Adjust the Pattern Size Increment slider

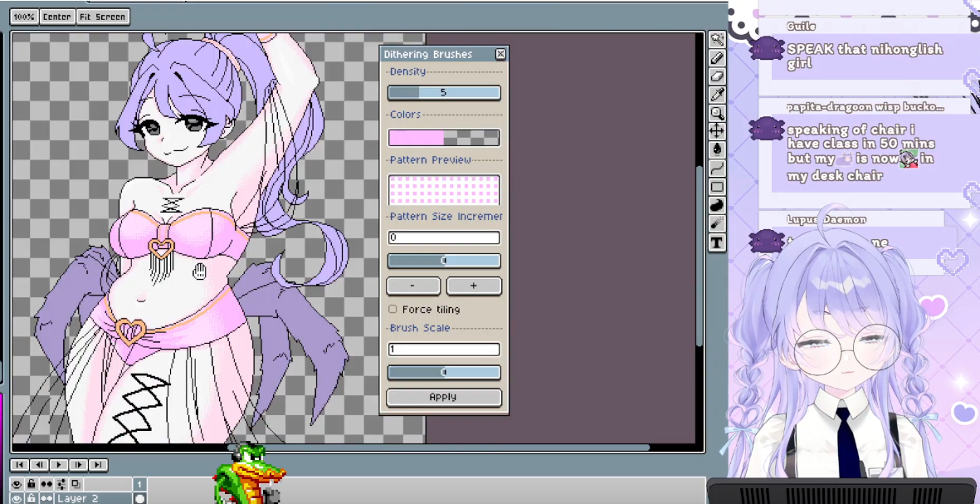[444, 261]
